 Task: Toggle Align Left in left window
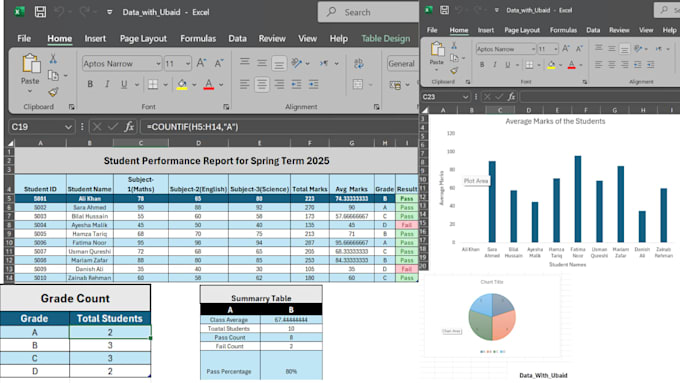[245, 84]
